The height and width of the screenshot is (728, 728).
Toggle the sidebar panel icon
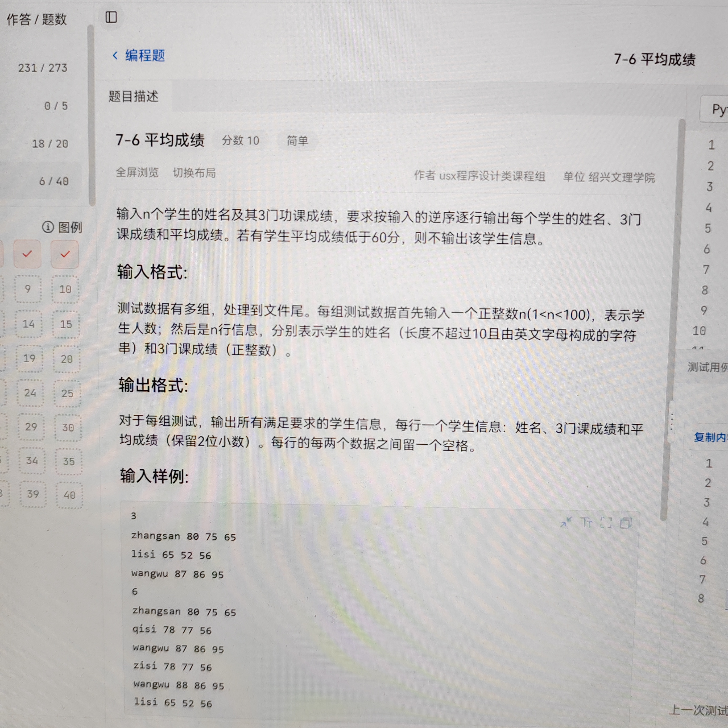click(111, 17)
